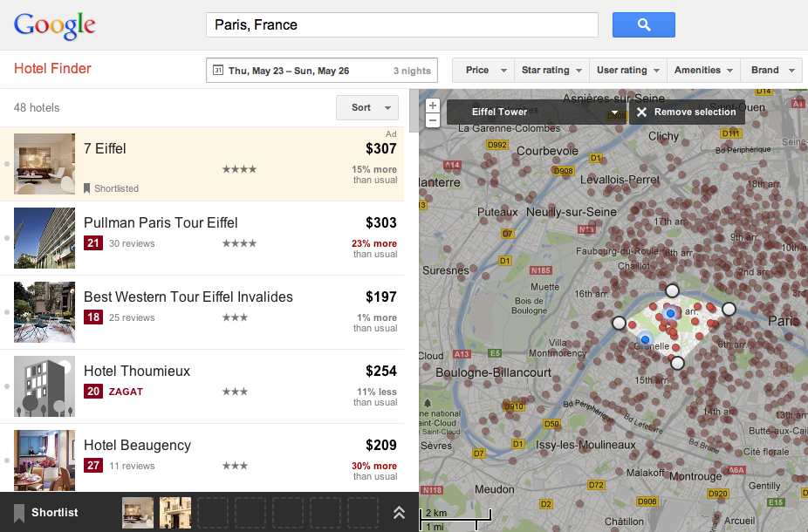Click the Hotel Finder link
The height and width of the screenshot is (532, 808).
(x=52, y=69)
